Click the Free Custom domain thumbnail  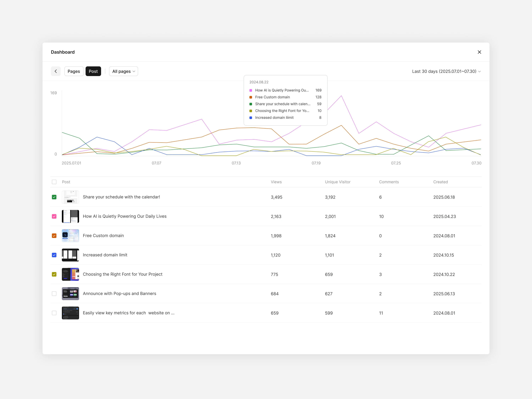70,235
